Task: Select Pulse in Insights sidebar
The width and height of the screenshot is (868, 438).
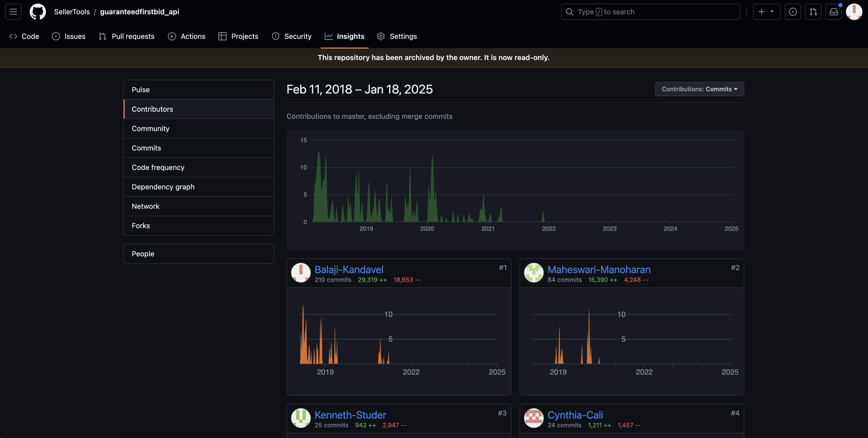Action: pos(198,90)
